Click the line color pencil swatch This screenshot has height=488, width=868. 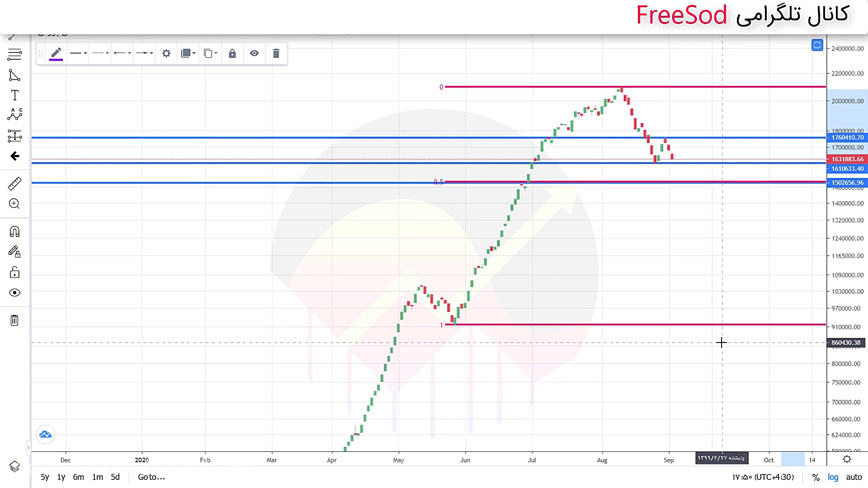coord(56,53)
